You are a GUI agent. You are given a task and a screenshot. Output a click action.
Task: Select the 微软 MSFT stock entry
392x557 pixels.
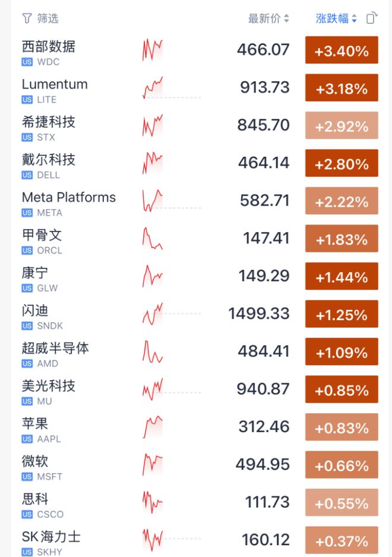tap(196, 464)
